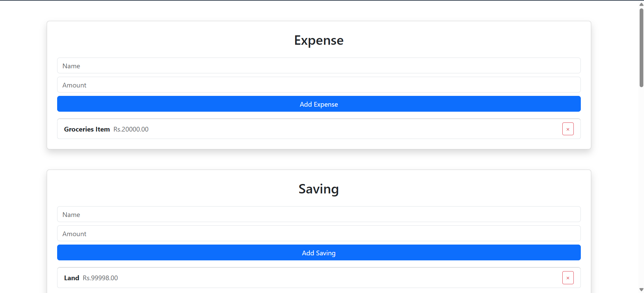The width and height of the screenshot is (644, 293).
Task: Click the scrollbar down arrow
Action: (641, 290)
